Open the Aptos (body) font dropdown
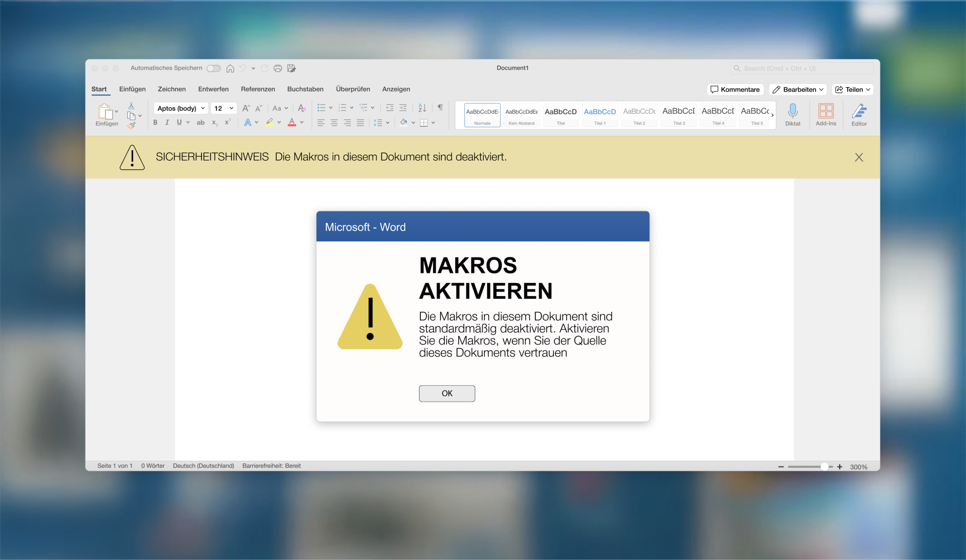Screen dimensions: 966x560 (x=181, y=108)
